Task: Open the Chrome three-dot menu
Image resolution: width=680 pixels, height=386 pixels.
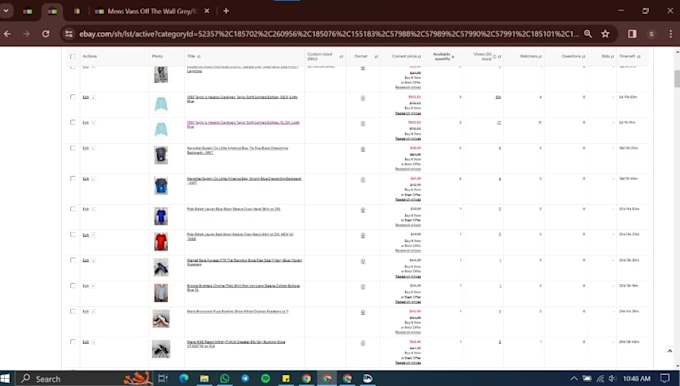Action: [x=670, y=34]
